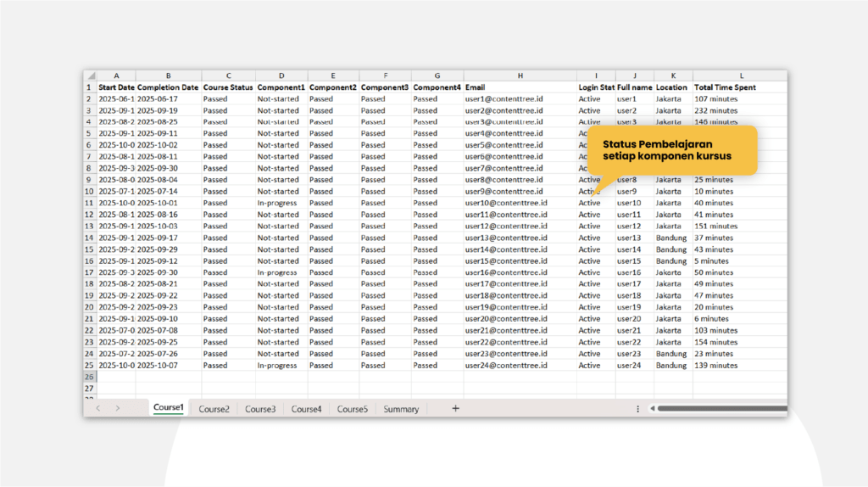The image size is (868, 487).
Task: Select Course Status 'Passed' in row 20
Action: click(228, 307)
